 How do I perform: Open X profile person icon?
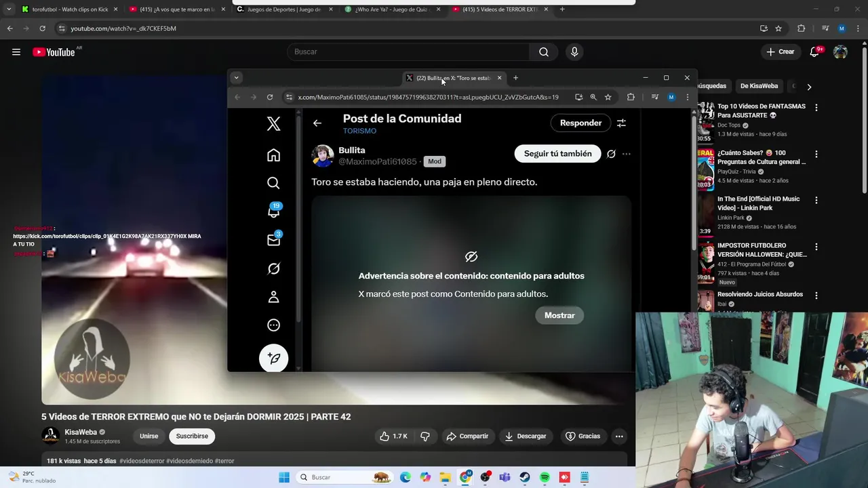(x=273, y=297)
